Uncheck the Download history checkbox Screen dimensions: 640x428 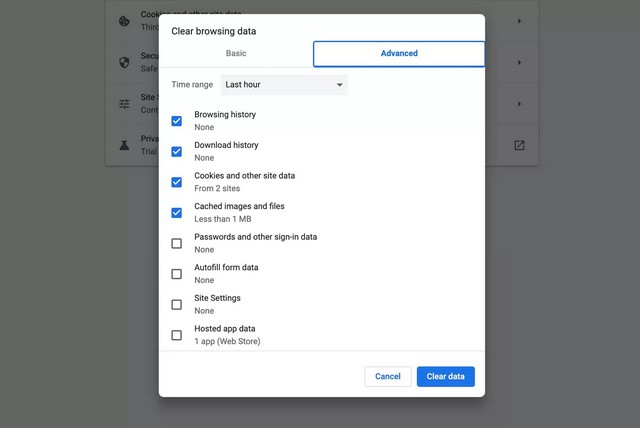pyautogui.click(x=177, y=151)
